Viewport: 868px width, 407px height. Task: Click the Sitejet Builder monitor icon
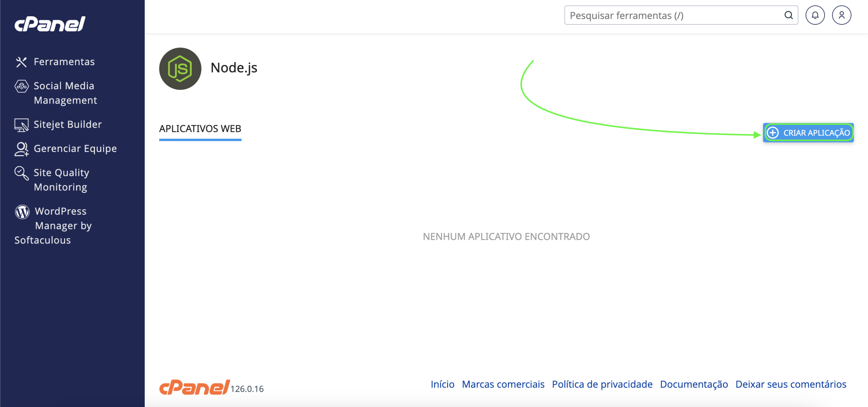tap(21, 125)
